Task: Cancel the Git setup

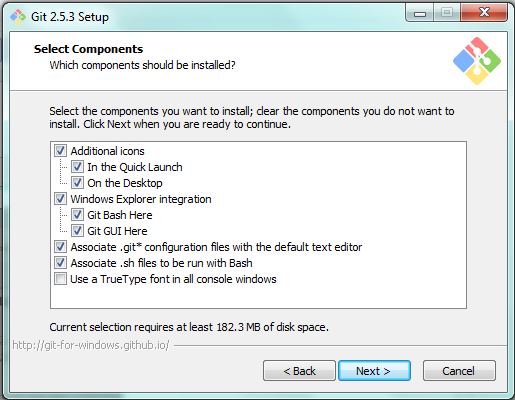Action: pyautogui.click(x=459, y=371)
